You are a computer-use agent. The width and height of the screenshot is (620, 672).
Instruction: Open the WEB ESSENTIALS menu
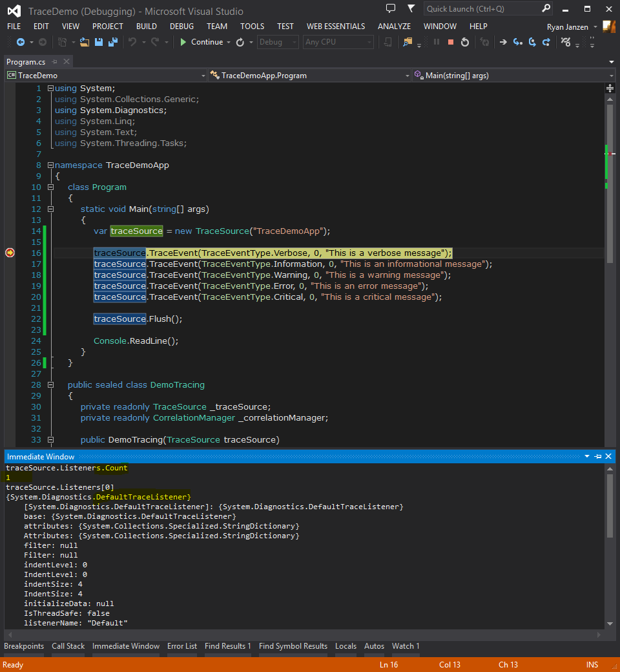[x=336, y=26]
